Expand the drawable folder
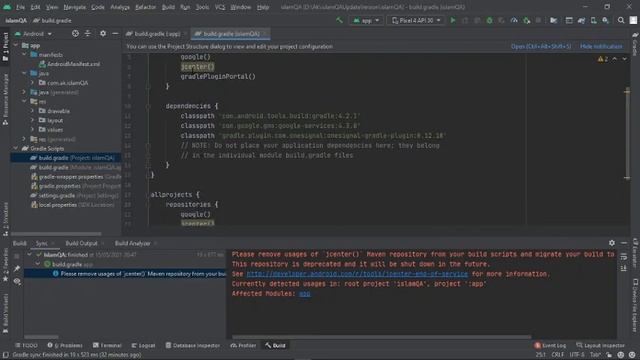 pos(32,111)
